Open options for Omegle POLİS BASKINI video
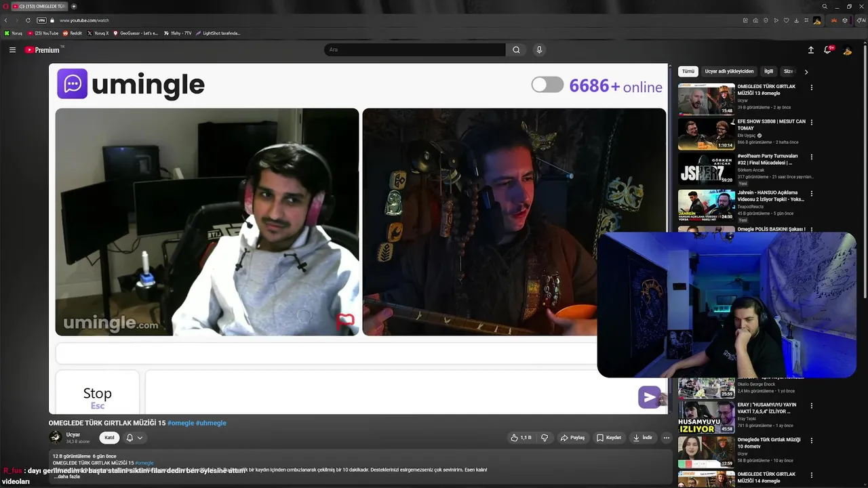Viewport: 868px width, 488px height. coord(811,230)
